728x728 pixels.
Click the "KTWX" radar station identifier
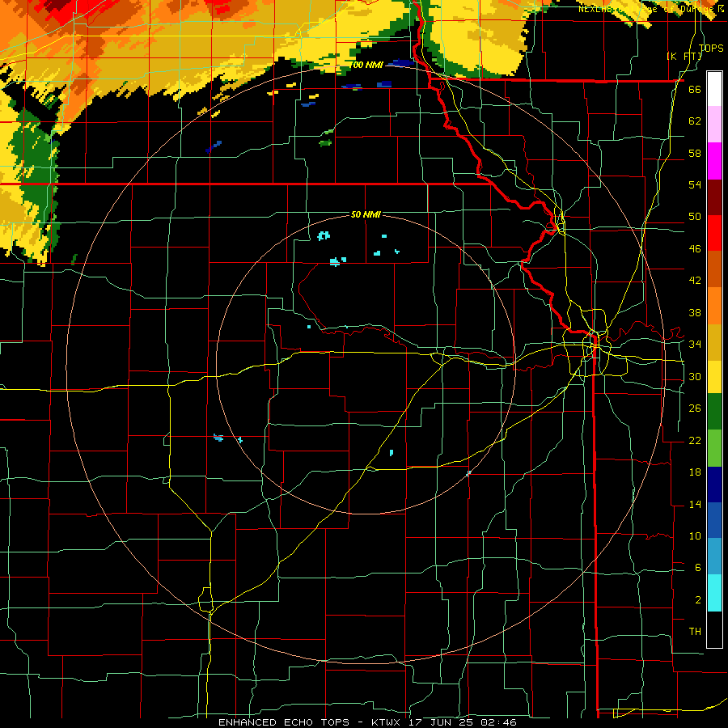387,722
